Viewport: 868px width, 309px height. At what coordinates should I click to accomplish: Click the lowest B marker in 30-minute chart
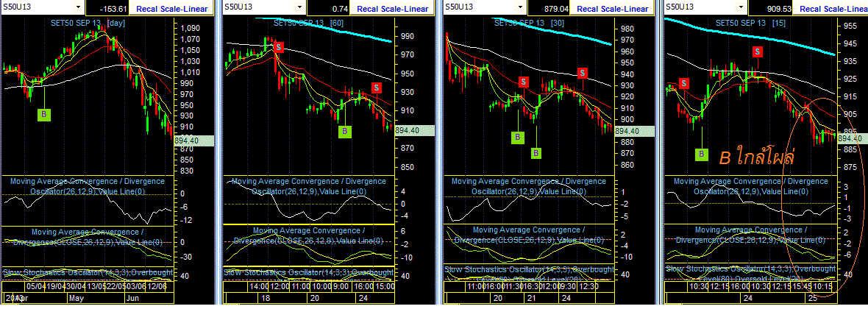[536, 153]
